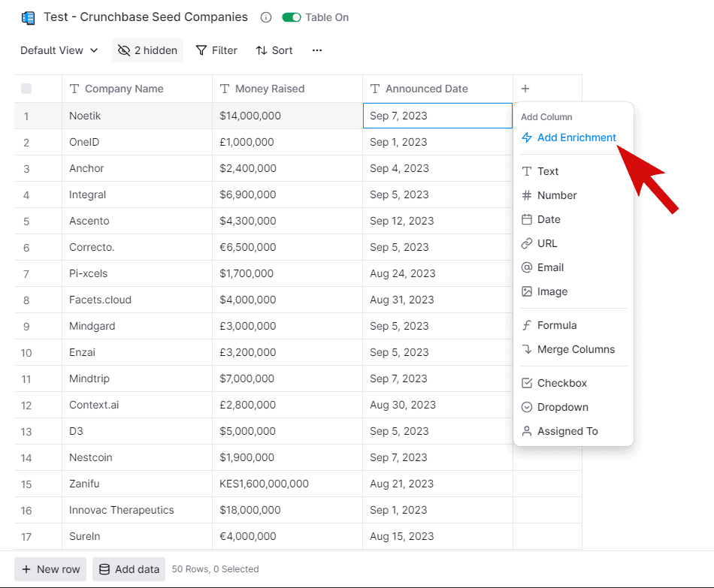Toggle the Table On switch

[292, 17]
